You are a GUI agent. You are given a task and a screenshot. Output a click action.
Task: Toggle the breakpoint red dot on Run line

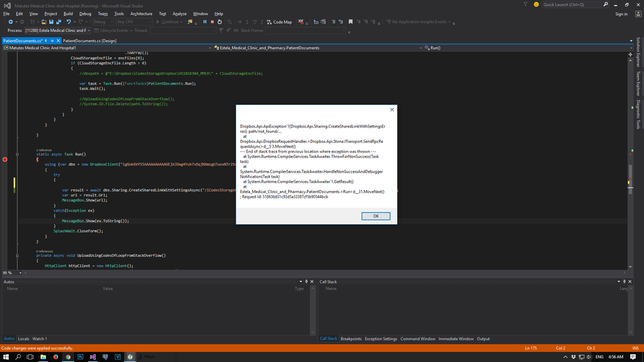5,159
